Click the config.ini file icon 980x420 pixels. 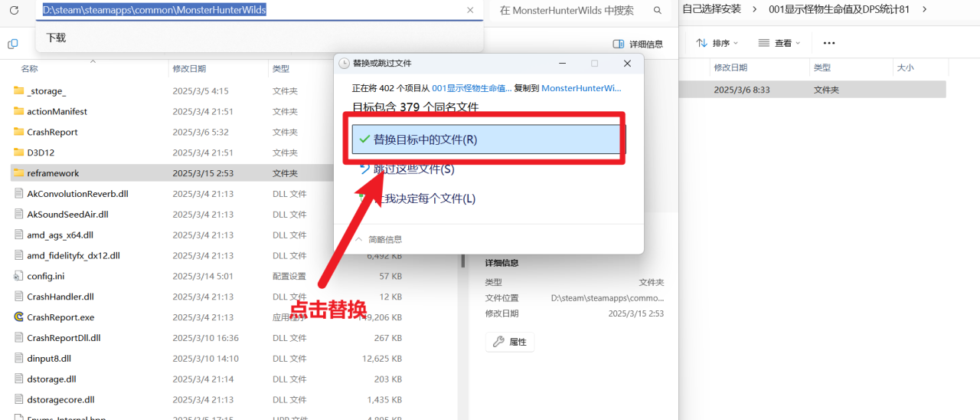pyautogui.click(x=19, y=276)
